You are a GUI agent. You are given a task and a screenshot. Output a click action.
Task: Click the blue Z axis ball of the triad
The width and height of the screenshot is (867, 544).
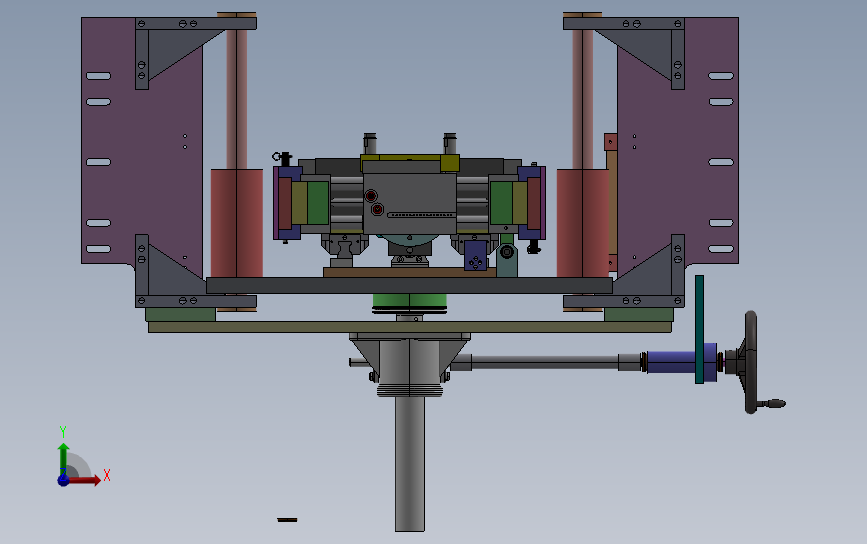point(64,480)
